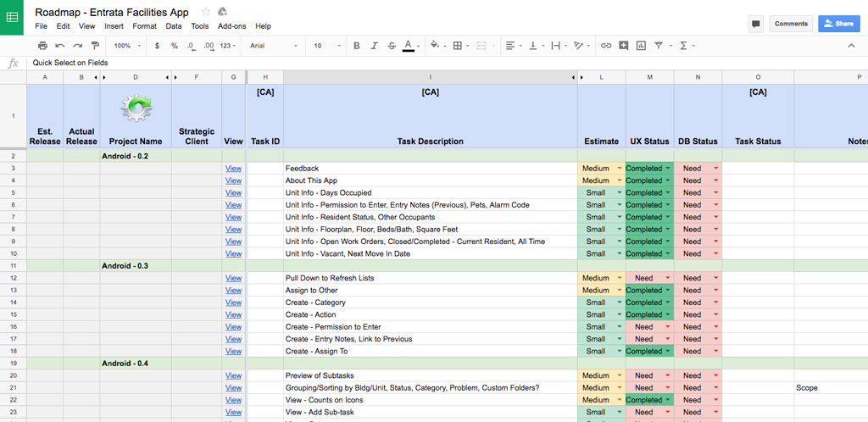
Task: Toggle italic formatting
Action: pyautogui.click(x=374, y=46)
